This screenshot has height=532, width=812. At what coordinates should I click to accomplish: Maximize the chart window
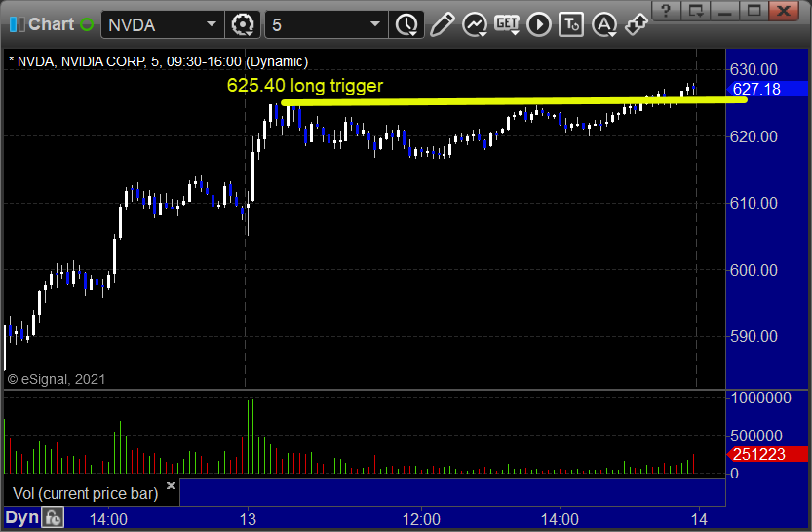(754, 11)
